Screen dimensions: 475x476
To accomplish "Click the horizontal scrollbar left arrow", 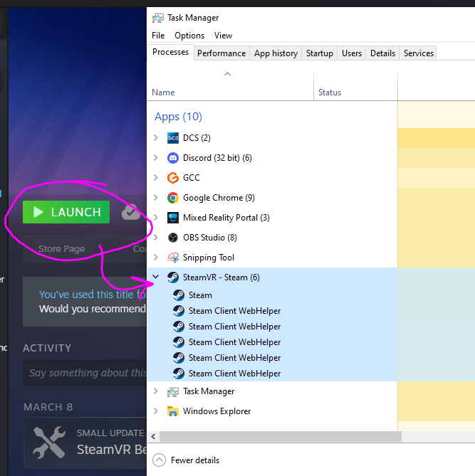I will 154,437.
